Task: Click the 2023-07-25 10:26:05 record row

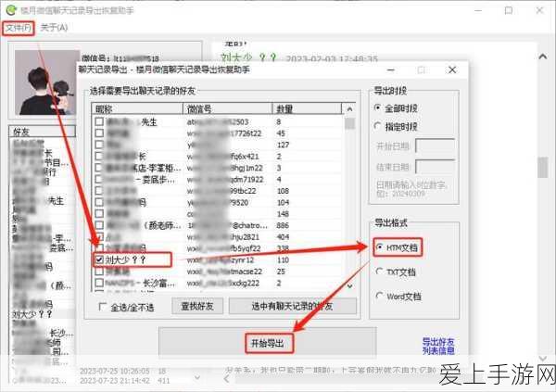Action: point(122,371)
